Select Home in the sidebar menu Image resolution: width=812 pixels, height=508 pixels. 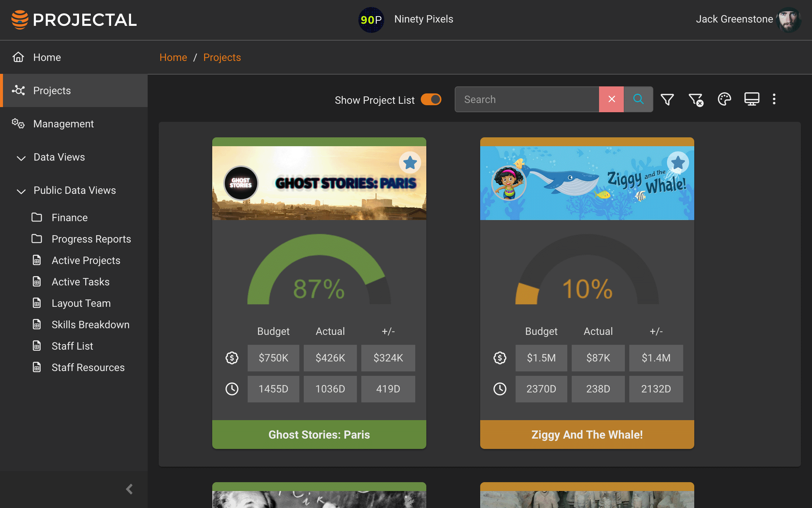[47, 57]
